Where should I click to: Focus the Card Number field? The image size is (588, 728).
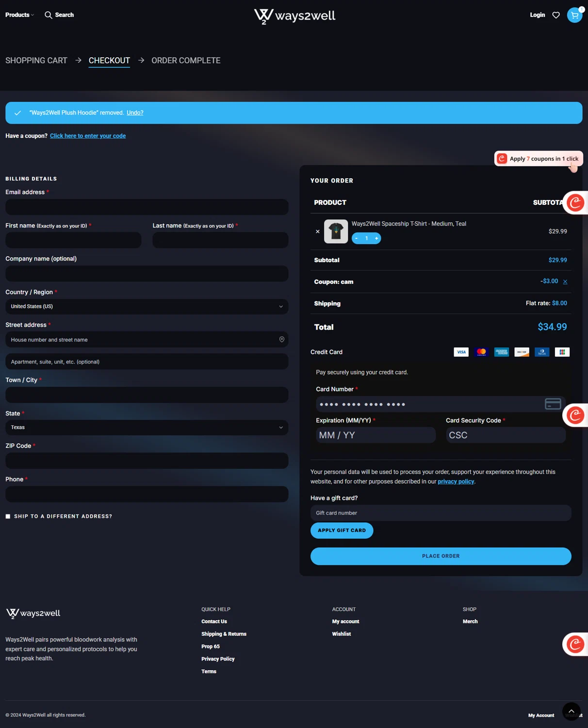[441, 404]
